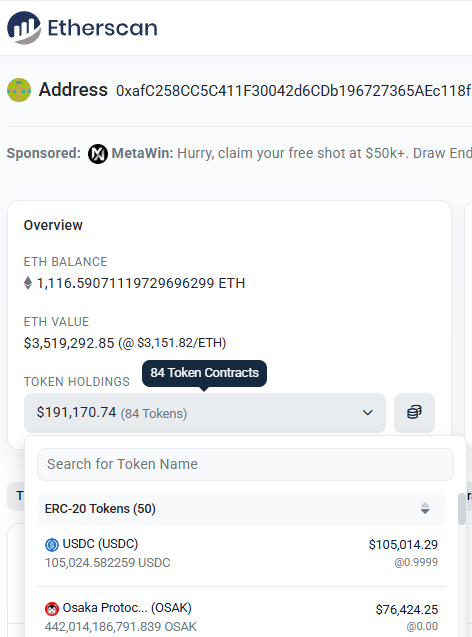The height and width of the screenshot is (637, 472).
Task: Click the wallet address hash text
Action: point(294,91)
